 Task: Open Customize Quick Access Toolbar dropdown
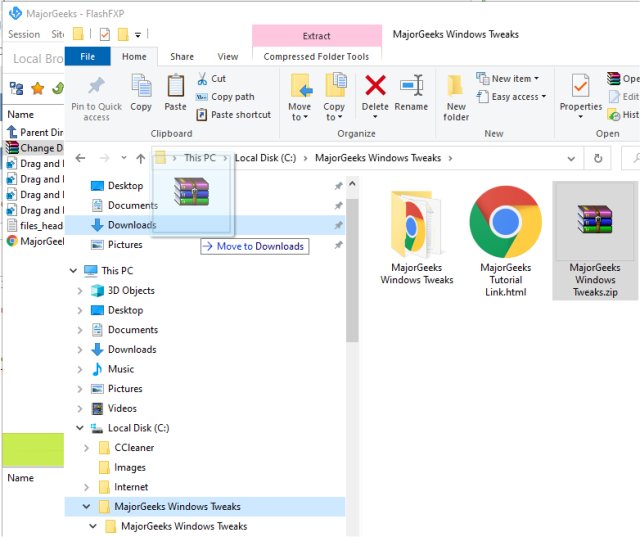[138, 35]
